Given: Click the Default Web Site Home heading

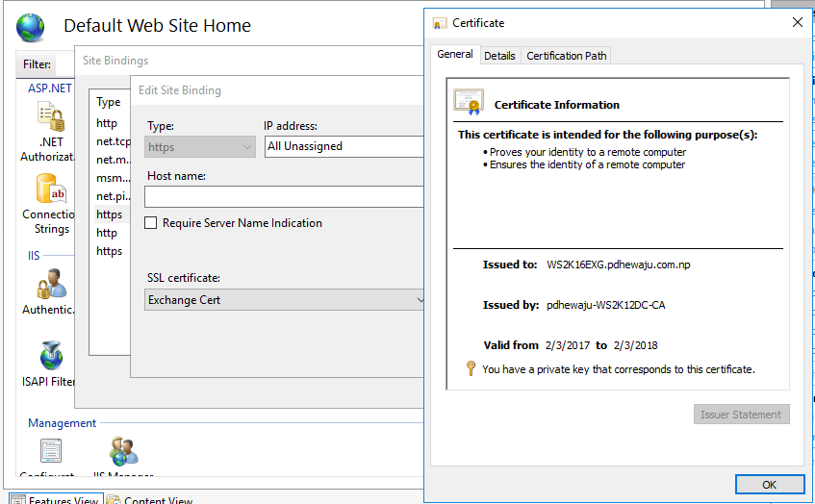Looking at the screenshot, I should (158, 25).
